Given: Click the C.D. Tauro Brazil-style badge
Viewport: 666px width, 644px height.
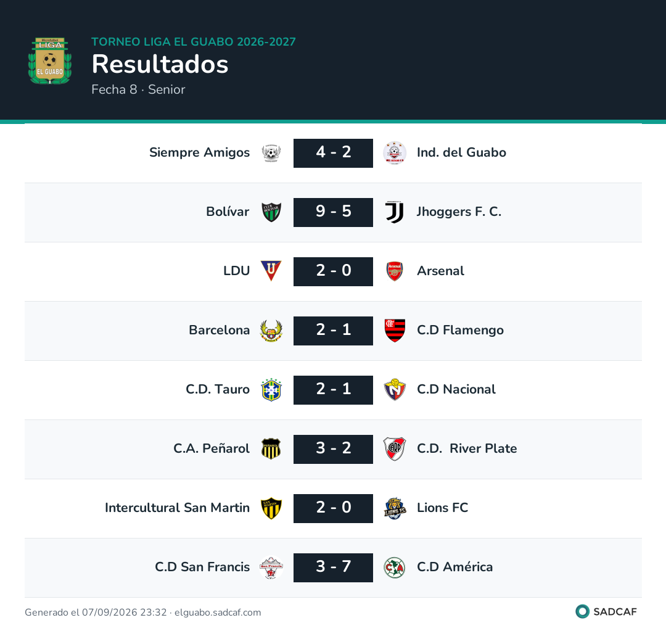Looking at the screenshot, I should [x=271, y=389].
